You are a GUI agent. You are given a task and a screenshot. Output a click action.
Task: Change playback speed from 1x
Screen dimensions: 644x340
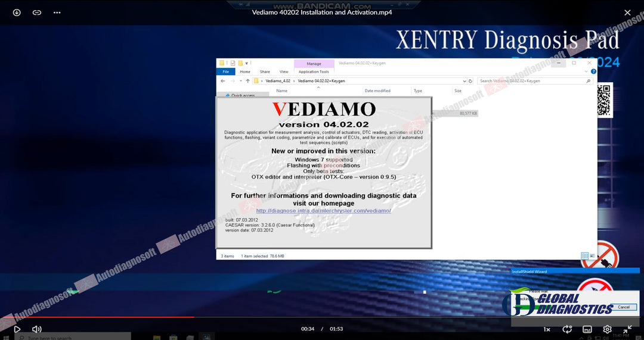[547, 329]
